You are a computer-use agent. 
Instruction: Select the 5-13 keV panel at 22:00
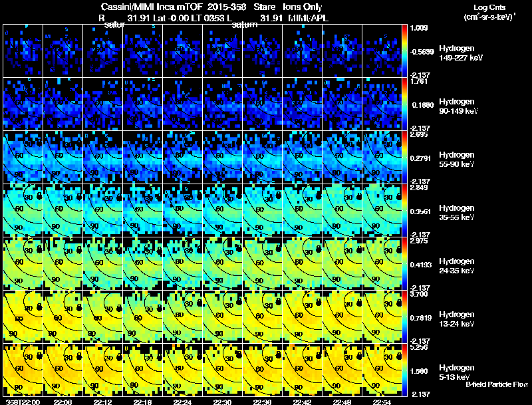coord(23,370)
